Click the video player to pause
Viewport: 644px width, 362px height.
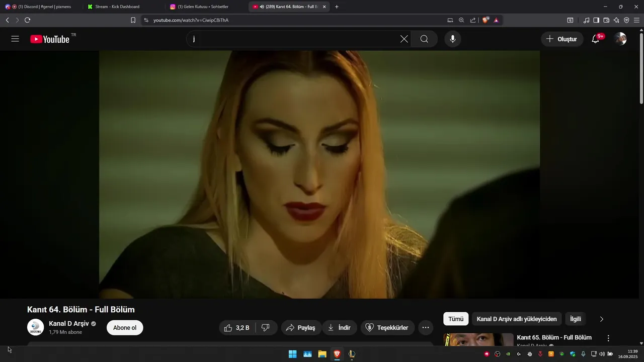319,174
